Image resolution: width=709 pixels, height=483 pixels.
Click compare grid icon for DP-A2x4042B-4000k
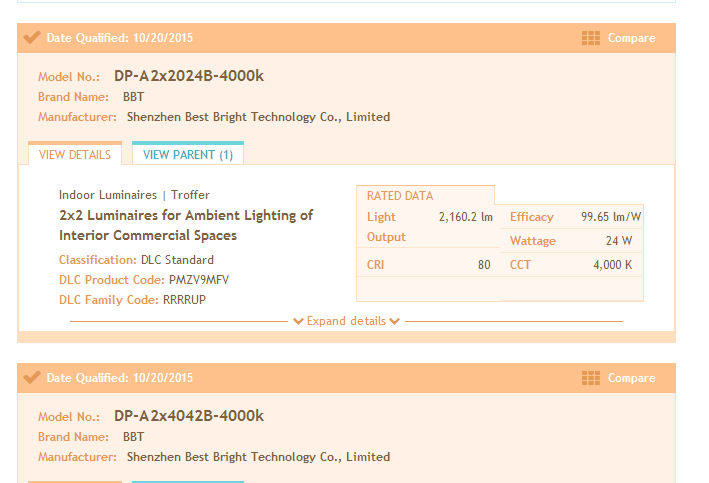[x=590, y=378]
